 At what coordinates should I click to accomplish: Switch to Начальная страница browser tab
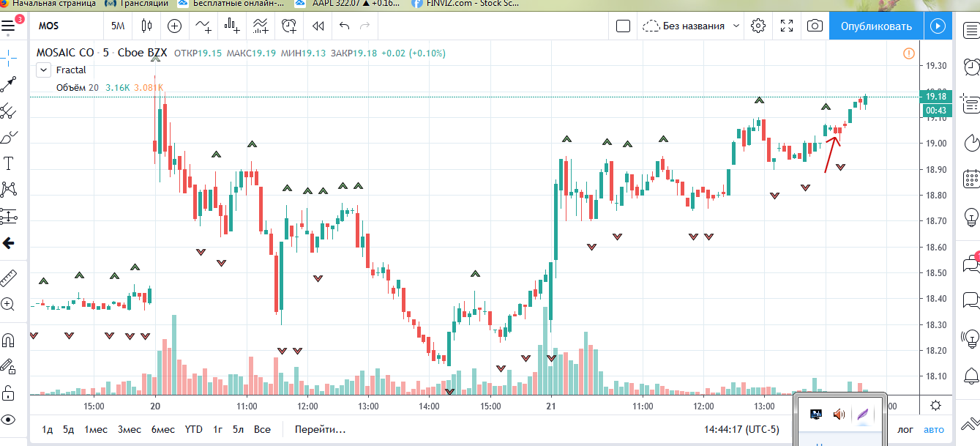(48, 4)
